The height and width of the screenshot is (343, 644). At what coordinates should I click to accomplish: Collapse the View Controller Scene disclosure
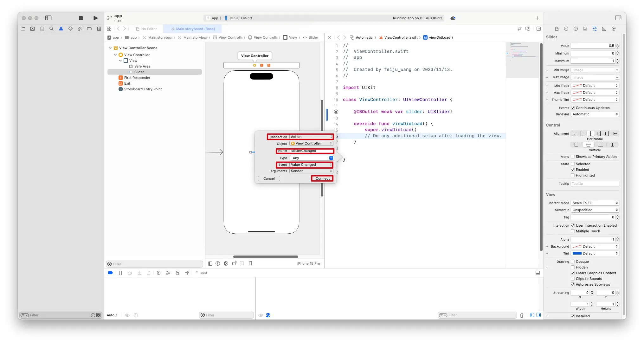[110, 48]
